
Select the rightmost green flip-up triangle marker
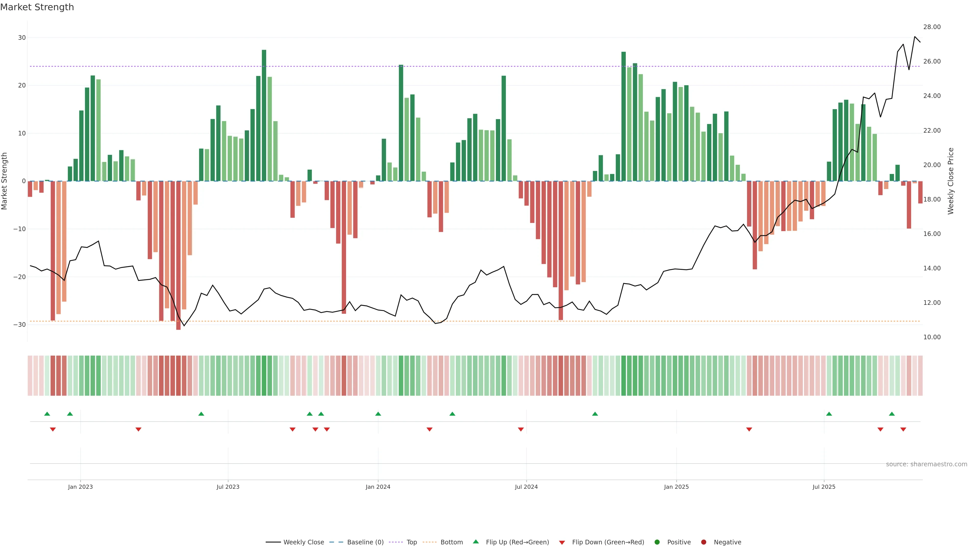point(892,414)
